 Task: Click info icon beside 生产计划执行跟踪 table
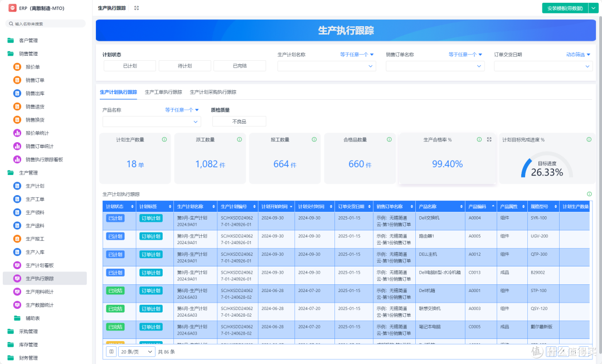coord(589,194)
